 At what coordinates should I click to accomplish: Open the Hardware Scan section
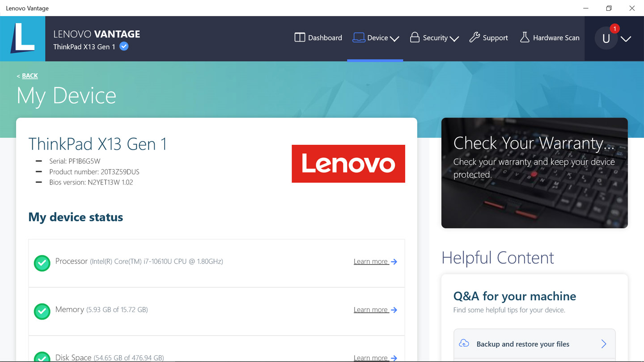coord(550,38)
